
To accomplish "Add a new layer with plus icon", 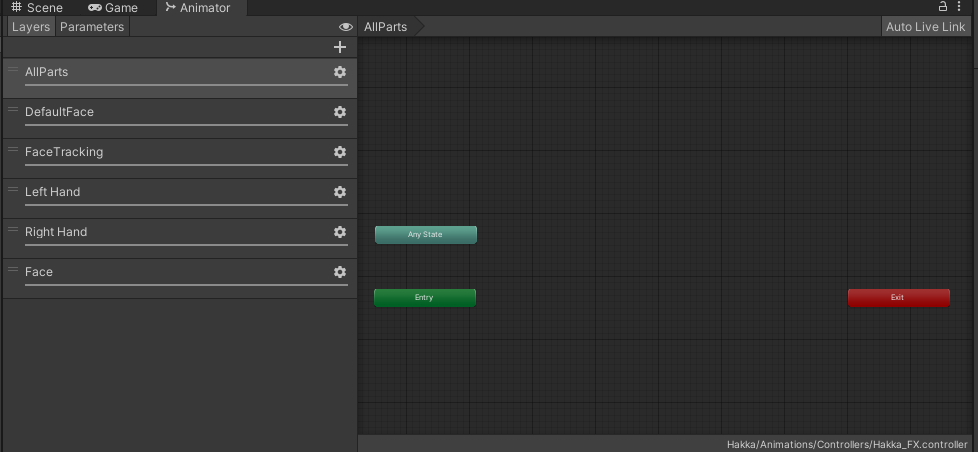I will tap(339, 47).
